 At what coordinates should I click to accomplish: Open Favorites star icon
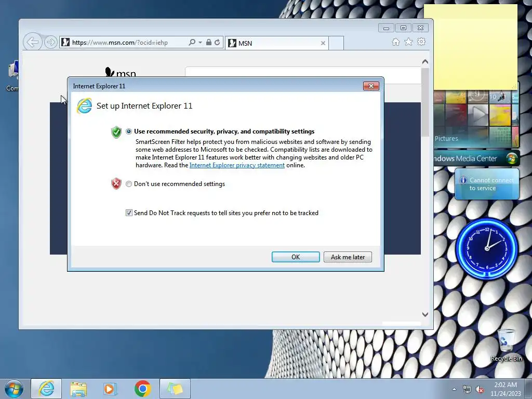pyautogui.click(x=408, y=42)
